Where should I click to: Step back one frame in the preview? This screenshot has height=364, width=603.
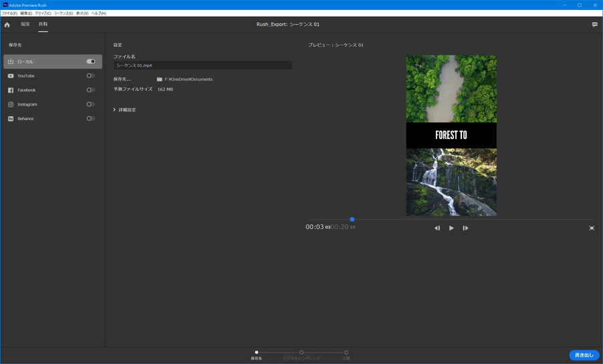437,228
